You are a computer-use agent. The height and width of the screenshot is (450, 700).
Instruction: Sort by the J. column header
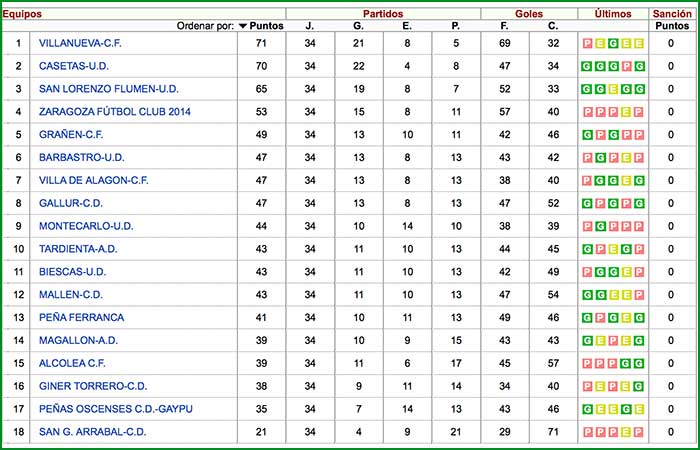(310, 26)
